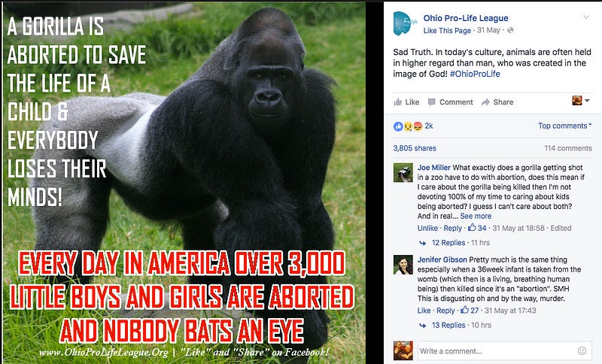The image size is (602, 364).
Task: Click See more on Joe Miller's comment
Action: pyautogui.click(x=476, y=217)
